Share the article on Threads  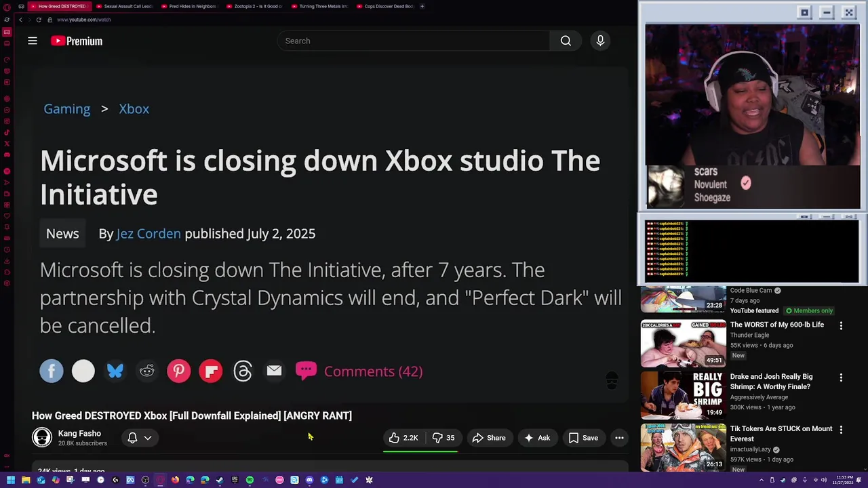243,371
